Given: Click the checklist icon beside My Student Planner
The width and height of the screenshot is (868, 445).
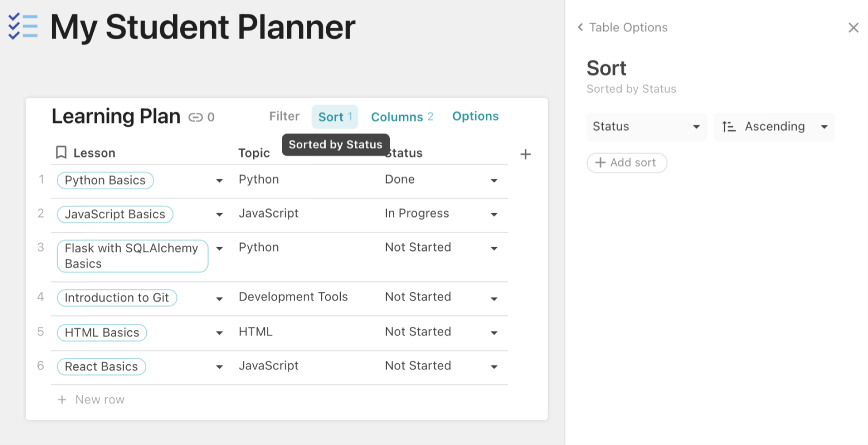Looking at the screenshot, I should pyautogui.click(x=23, y=26).
